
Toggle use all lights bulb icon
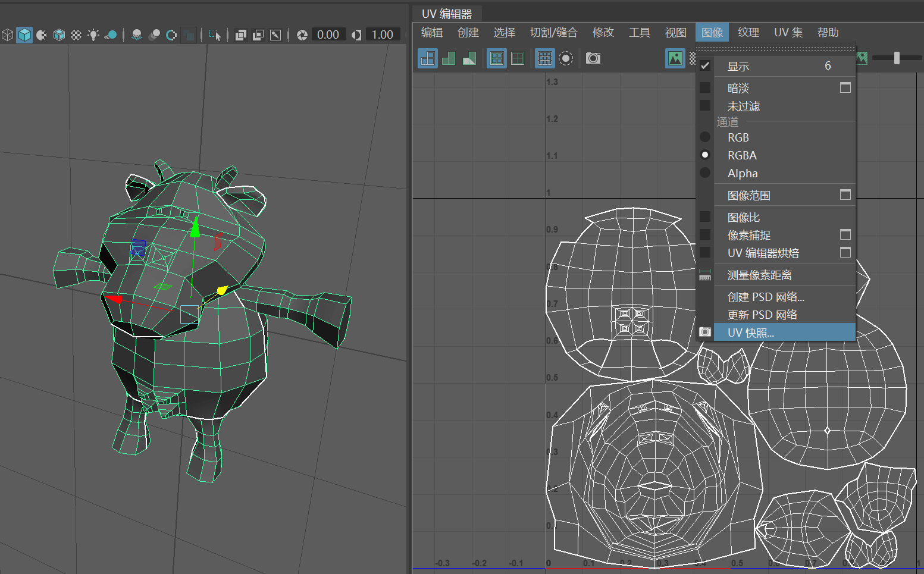[93, 35]
